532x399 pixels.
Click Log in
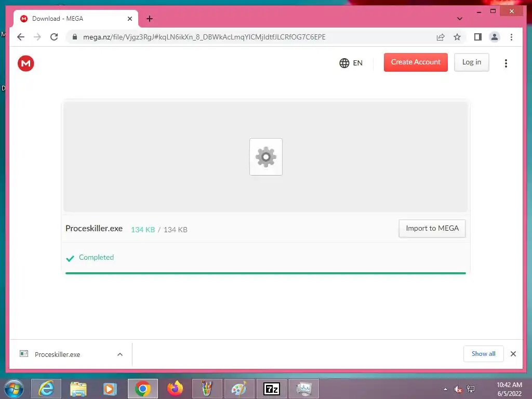[x=472, y=62]
